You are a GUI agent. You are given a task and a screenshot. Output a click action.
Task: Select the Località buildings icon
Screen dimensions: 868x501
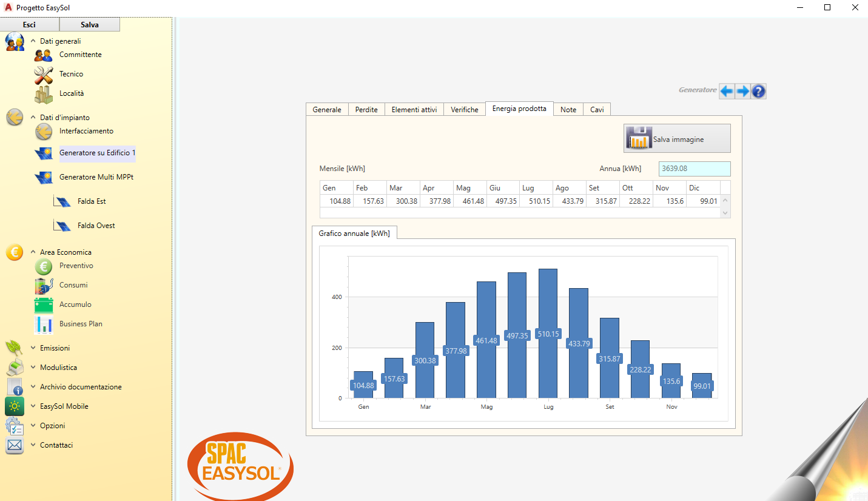(x=43, y=94)
